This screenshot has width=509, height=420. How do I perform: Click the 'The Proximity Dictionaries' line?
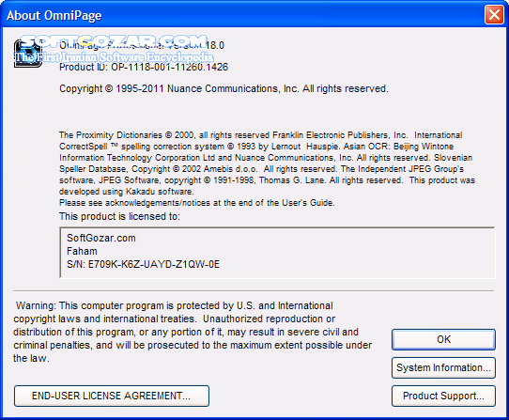261,135
